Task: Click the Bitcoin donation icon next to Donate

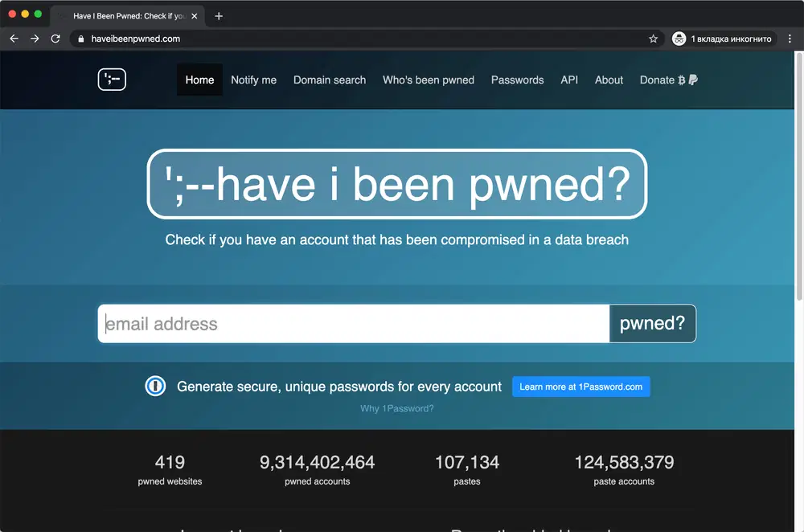Action: click(683, 80)
